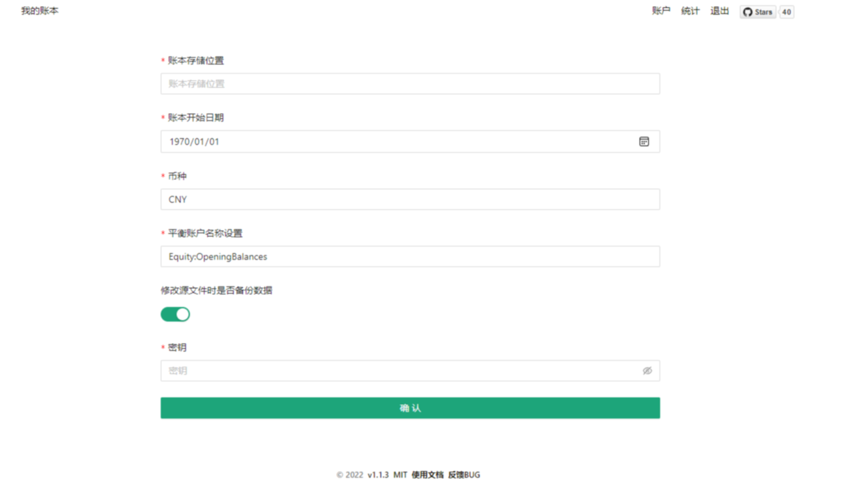Image resolution: width=868 pixels, height=493 pixels.
Task: Open the 账户 menu item
Action: click(x=661, y=11)
